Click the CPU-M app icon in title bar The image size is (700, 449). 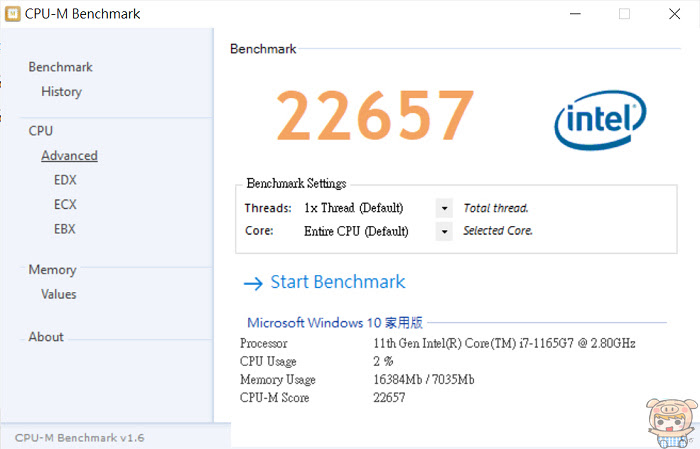tap(12, 14)
